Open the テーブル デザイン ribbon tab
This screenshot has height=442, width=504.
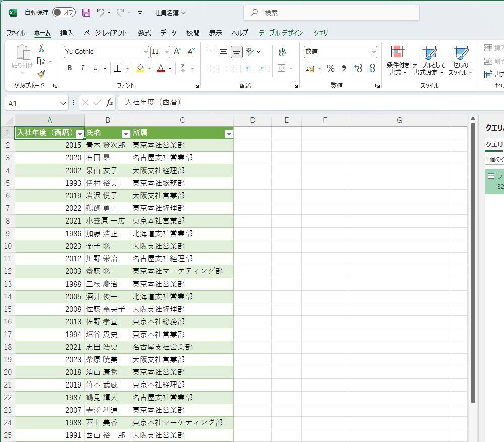pos(280,33)
